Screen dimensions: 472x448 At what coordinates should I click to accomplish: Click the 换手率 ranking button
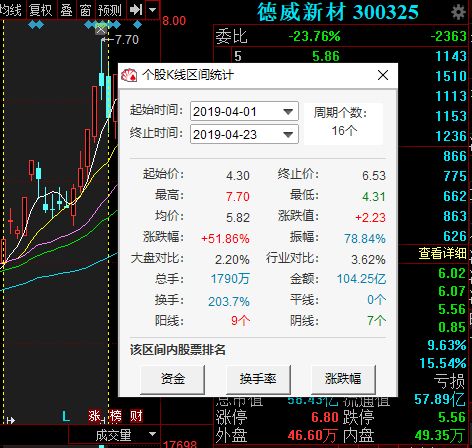point(258,379)
